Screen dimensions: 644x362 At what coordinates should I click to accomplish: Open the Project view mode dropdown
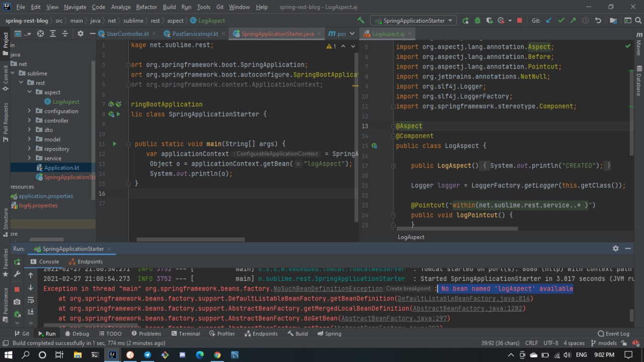(x=23, y=34)
